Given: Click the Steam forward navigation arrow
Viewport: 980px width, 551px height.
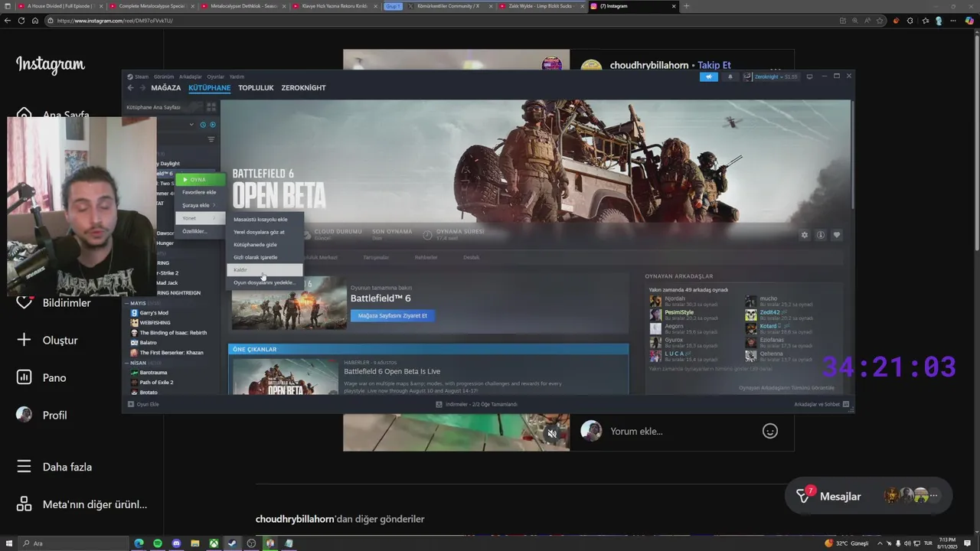Looking at the screenshot, I should tap(142, 88).
